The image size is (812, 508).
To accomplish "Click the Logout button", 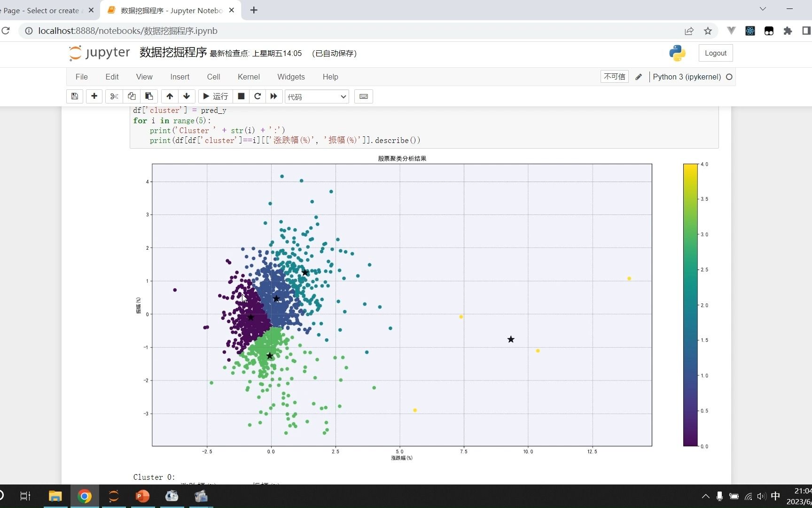I will (716, 53).
